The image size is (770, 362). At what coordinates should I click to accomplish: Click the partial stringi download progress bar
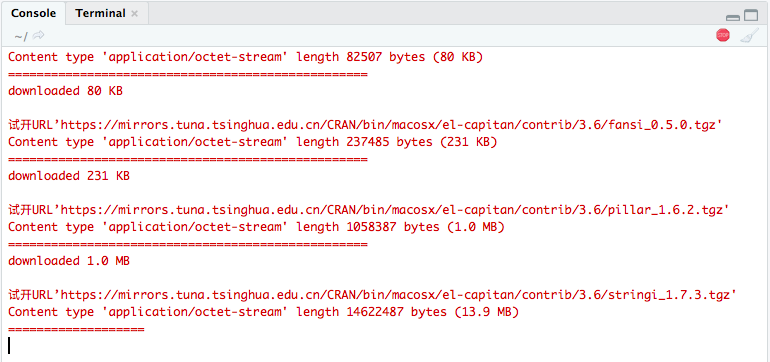point(76,329)
